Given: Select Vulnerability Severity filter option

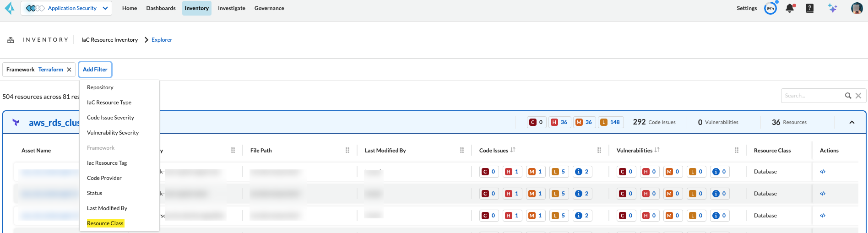Looking at the screenshot, I should 119,133.
